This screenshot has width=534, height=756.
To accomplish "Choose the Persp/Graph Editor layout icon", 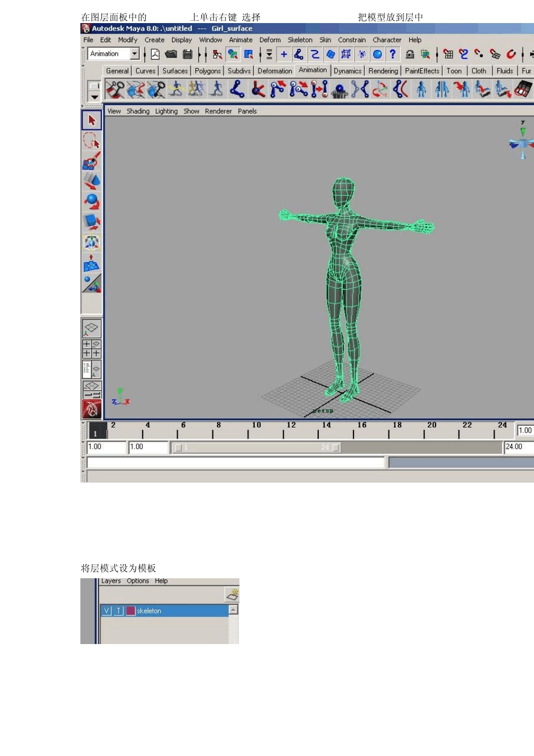I will [x=92, y=389].
